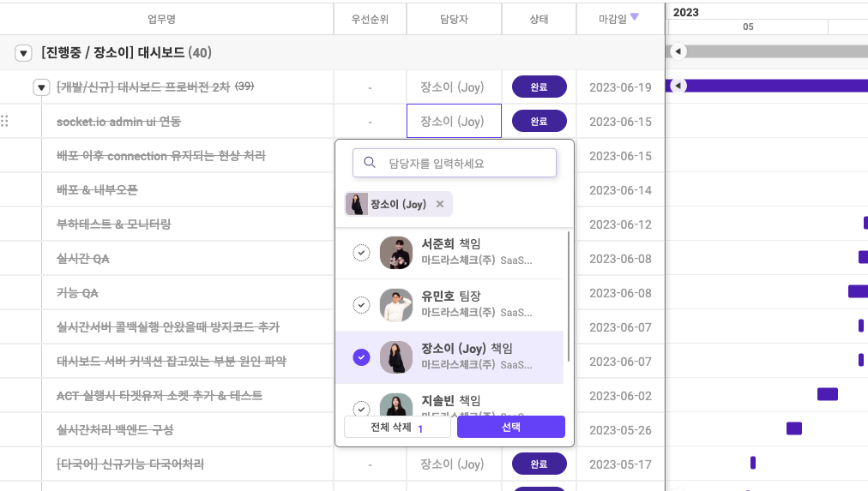Click the 05 month label in Gantt header
Viewport: 868px width, 491px height.
tap(748, 27)
